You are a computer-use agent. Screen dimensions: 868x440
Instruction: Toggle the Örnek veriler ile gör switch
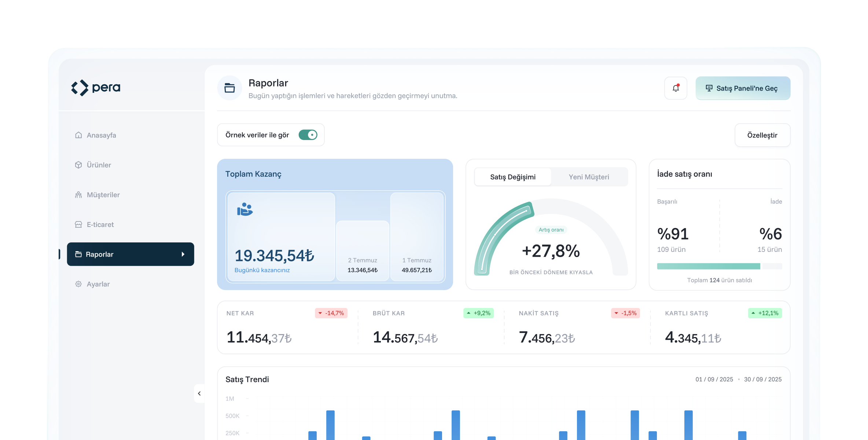pyautogui.click(x=308, y=135)
